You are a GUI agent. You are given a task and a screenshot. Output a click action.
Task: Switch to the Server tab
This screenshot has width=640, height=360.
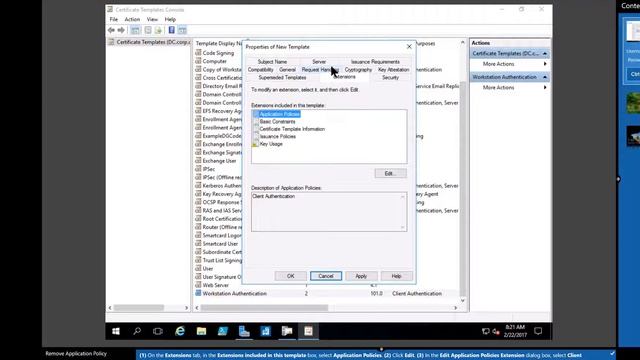click(319, 62)
